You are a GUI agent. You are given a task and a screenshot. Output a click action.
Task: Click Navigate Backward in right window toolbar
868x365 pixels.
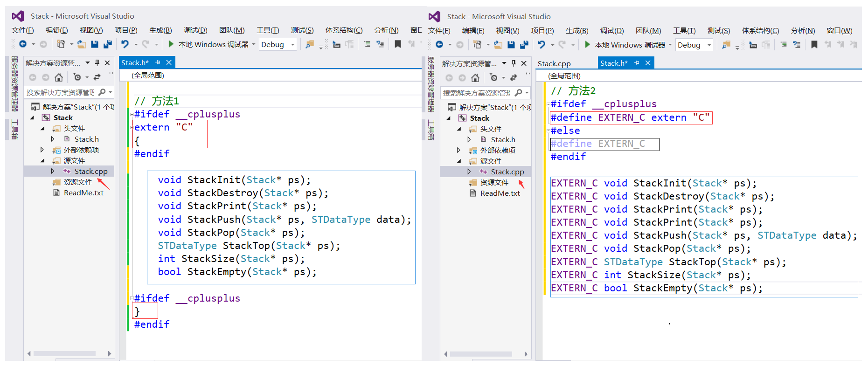439,44
